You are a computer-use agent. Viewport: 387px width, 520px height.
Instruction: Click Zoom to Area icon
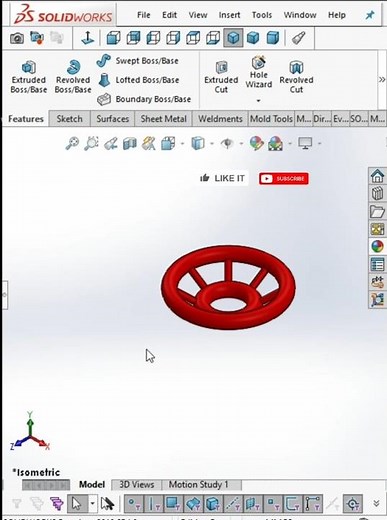[x=91, y=144]
